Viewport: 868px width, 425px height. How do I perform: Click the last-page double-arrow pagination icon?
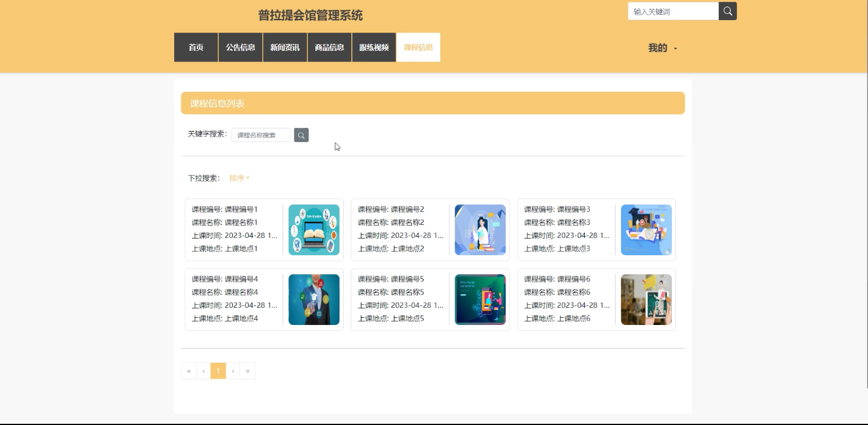coord(248,371)
